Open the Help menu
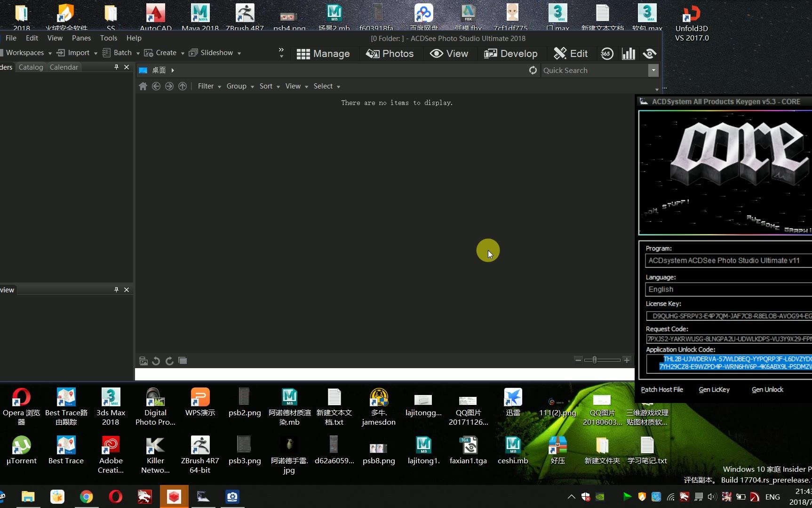Screen dimensions: 812x508 134,38
